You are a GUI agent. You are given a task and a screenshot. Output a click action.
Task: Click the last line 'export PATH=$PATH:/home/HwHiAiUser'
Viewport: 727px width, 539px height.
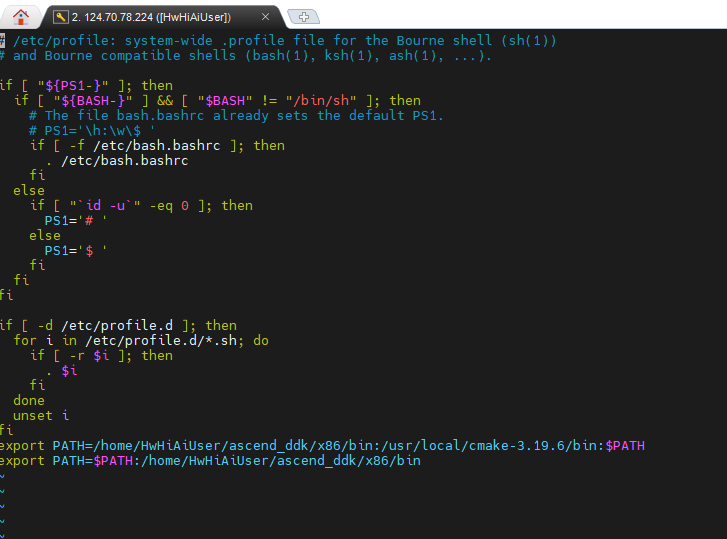click(x=210, y=461)
